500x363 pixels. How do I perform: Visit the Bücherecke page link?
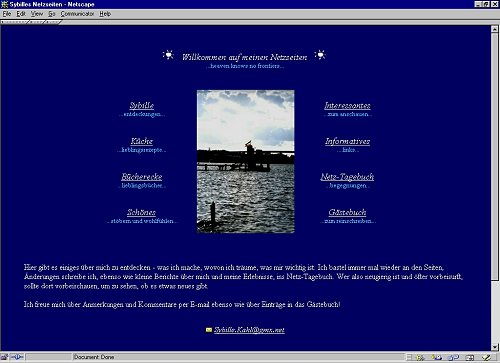pyautogui.click(x=142, y=177)
